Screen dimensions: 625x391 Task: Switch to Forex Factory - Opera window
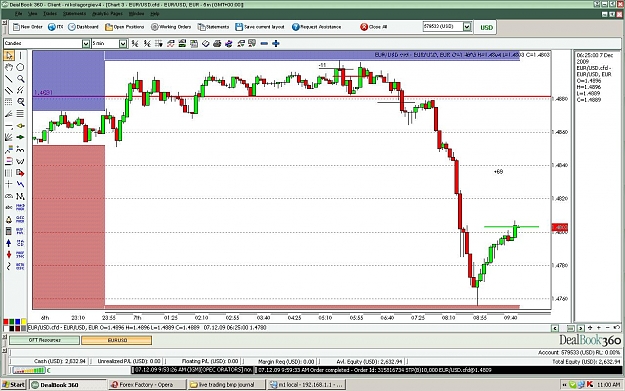coord(147,385)
